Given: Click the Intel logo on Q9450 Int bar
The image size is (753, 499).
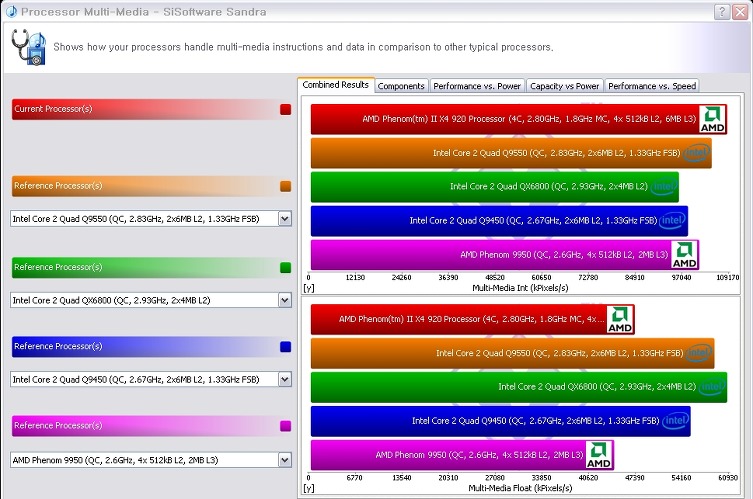Looking at the screenshot, I should tap(673, 221).
